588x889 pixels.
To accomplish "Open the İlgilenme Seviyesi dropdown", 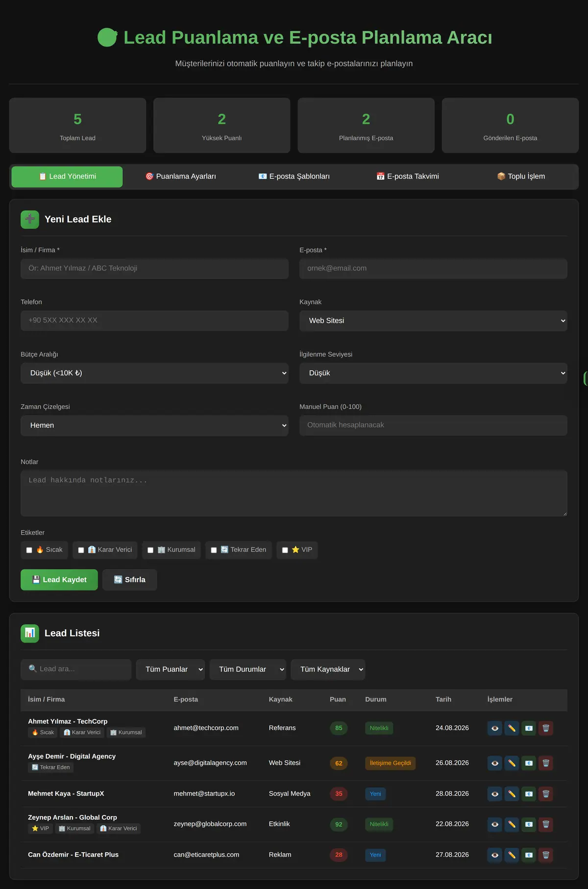I will tap(433, 373).
